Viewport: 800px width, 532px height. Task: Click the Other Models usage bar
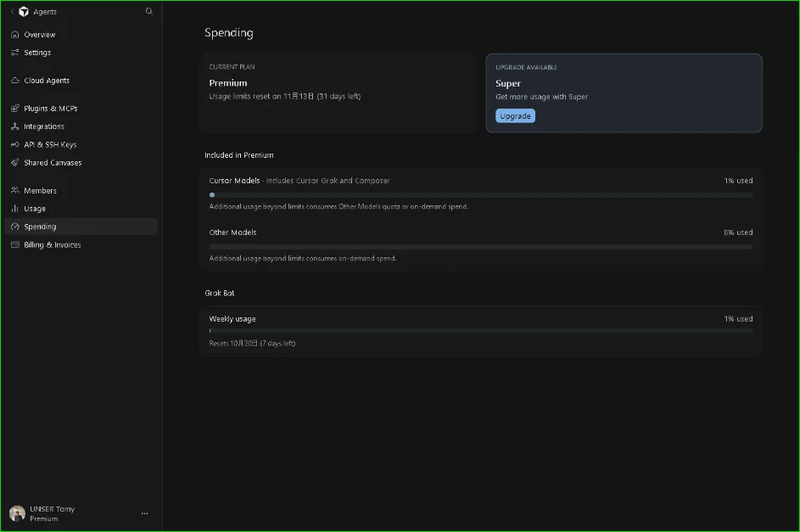[481, 246]
